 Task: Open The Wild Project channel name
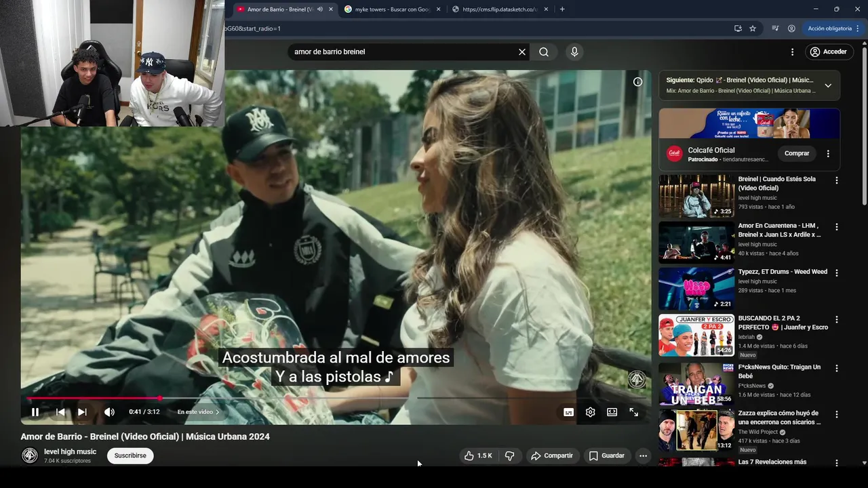(758, 432)
